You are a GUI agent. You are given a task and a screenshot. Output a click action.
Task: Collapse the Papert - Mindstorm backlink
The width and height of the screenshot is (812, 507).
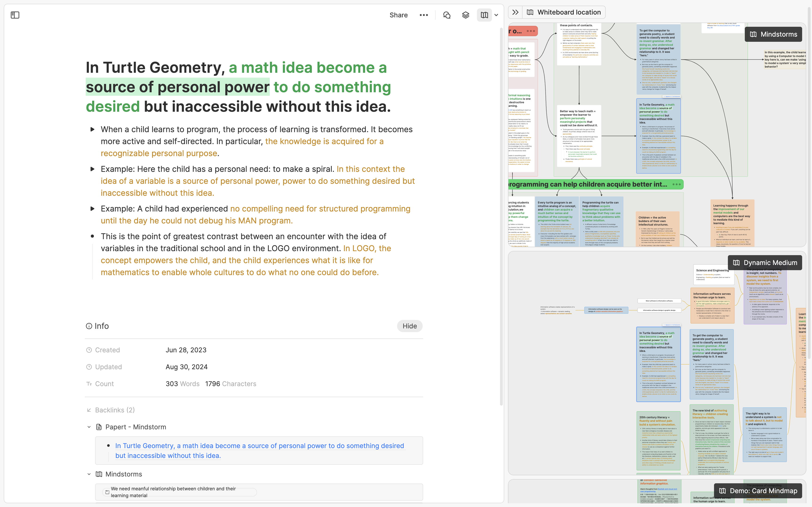pyautogui.click(x=89, y=427)
